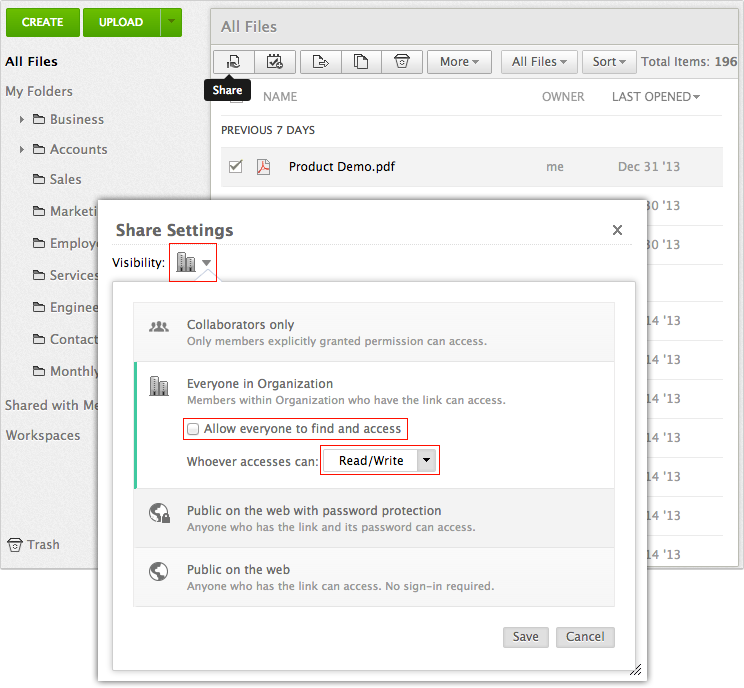Click the Dec 31 '13 date cell
Image resolution: width=744 pixels, height=688 pixels.
(649, 167)
